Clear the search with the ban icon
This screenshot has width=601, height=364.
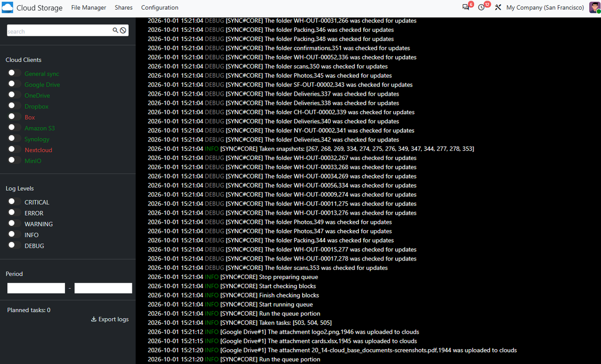pos(123,30)
